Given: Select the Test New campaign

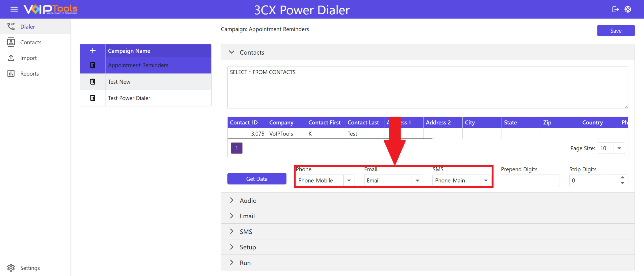Looking at the screenshot, I should pyautogui.click(x=158, y=82).
